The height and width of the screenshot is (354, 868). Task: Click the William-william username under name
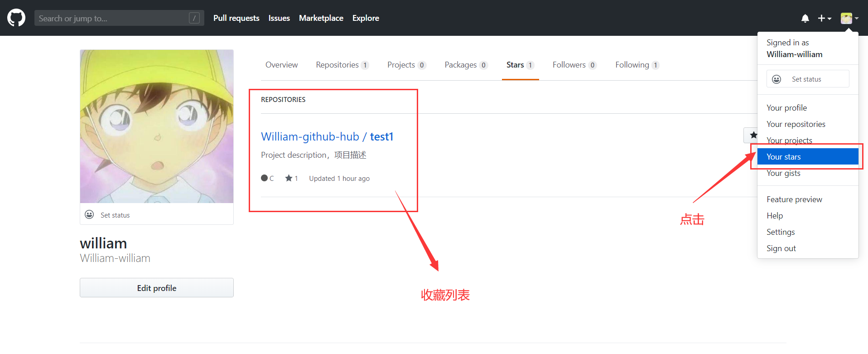115,258
